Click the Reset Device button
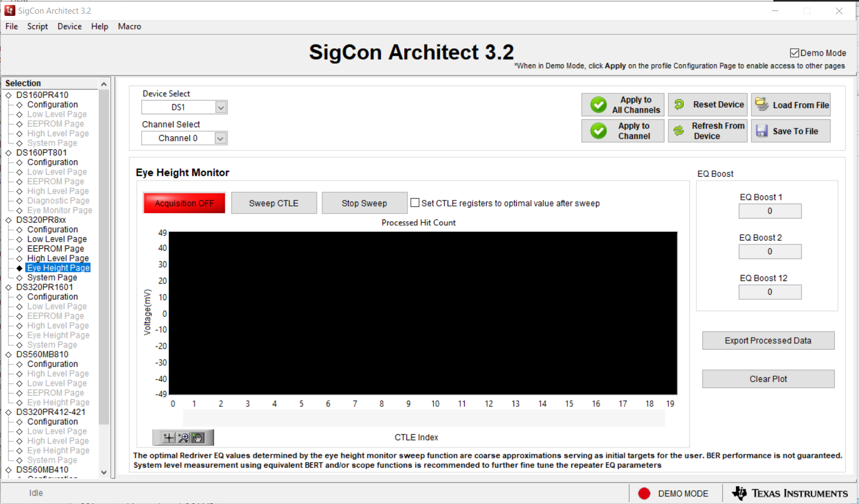This screenshot has width=859, height=504. pos(707,105)
